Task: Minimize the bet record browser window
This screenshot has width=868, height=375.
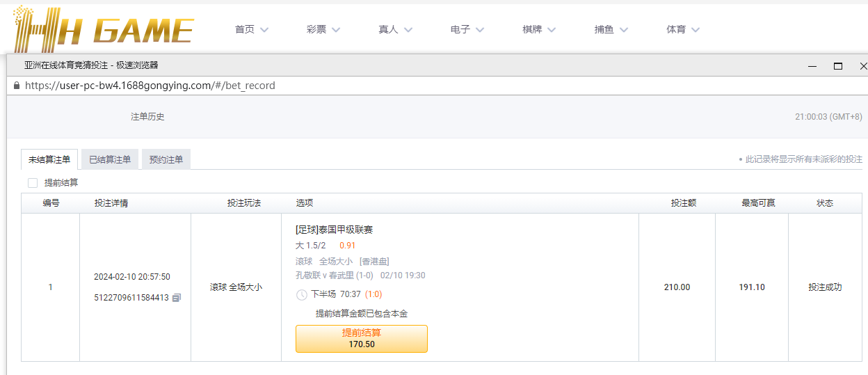Action: click(812, 66)
